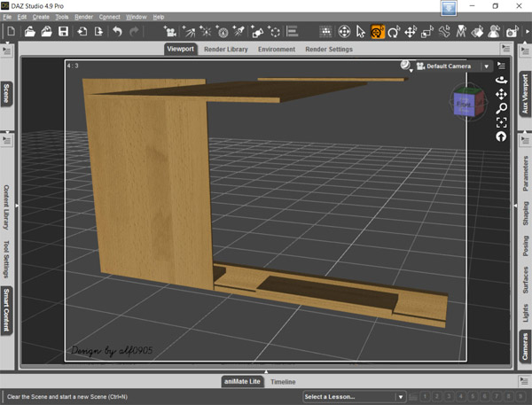The height and width of the screenshot is (405, 532).
Task: Open the Create menu
Action: coord(41,17)
